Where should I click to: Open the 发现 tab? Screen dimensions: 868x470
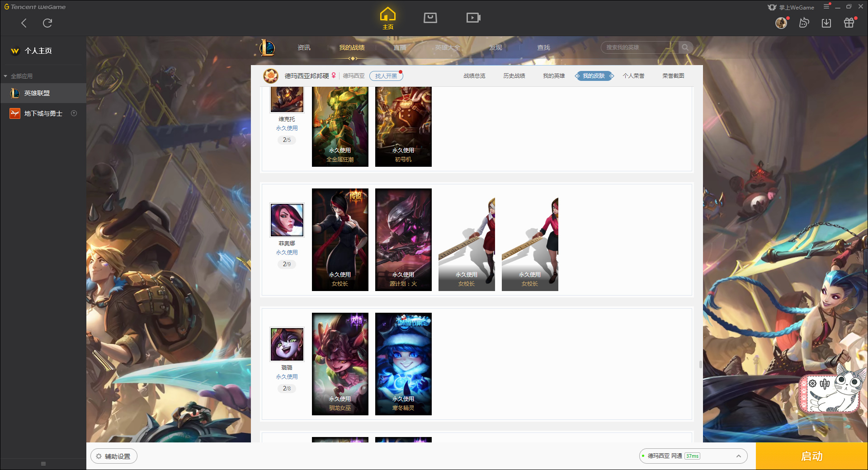(495, 47)
